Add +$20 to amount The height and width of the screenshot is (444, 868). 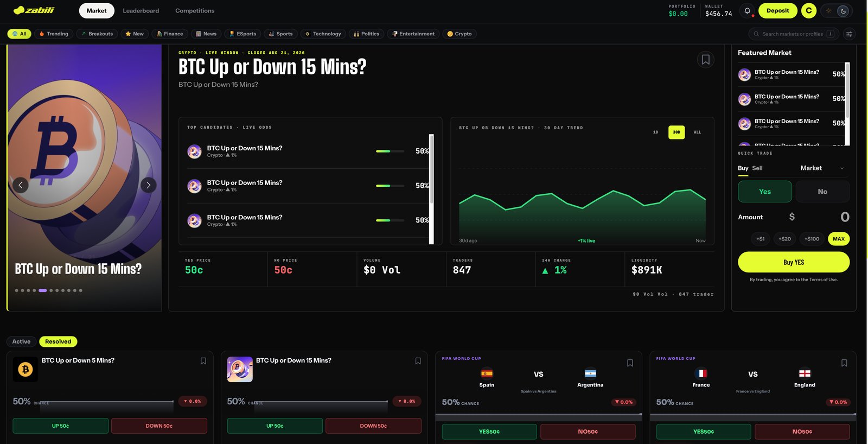coord(784,239)
